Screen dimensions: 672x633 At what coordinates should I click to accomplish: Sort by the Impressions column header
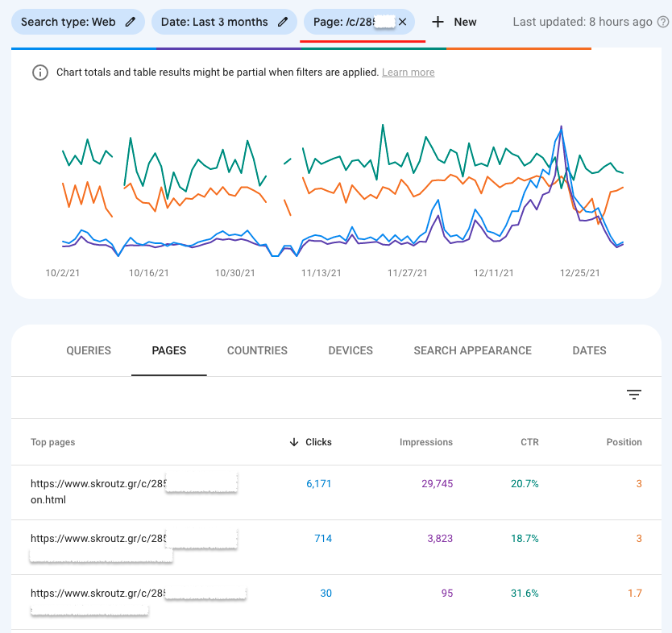click(426, 442)
